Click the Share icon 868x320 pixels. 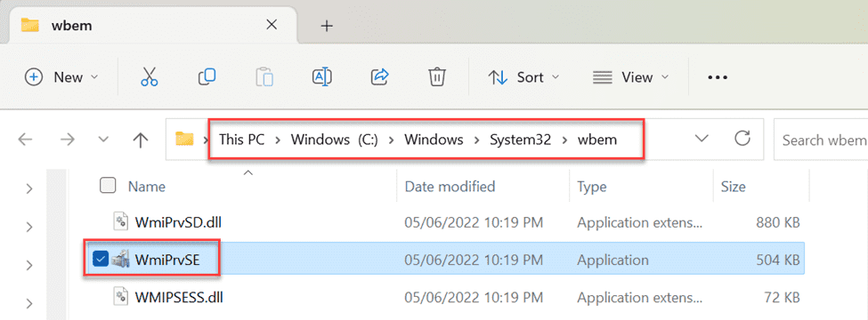[x=380, y=76]
